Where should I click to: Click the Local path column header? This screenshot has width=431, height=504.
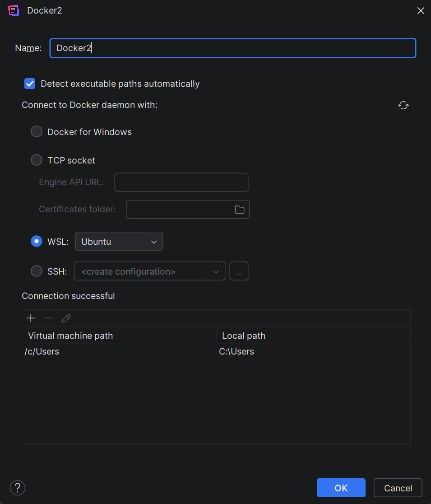313,336
